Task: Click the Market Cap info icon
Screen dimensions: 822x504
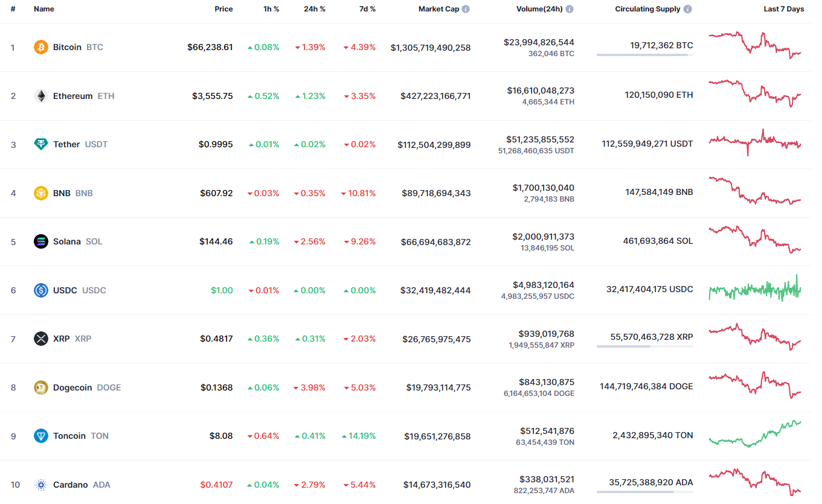Action: click(466, 9)
